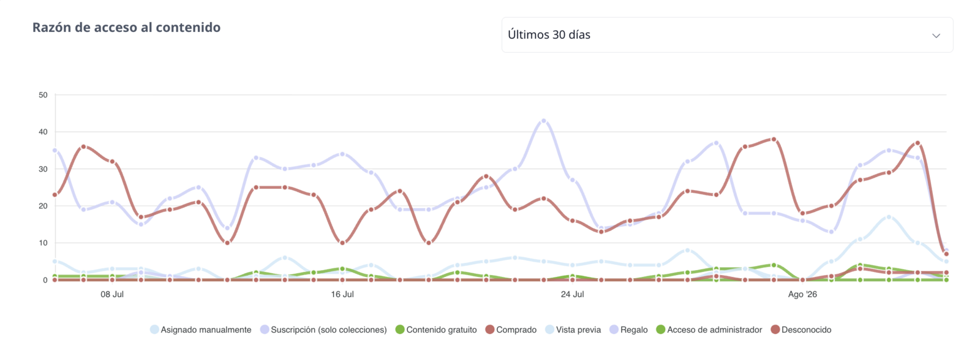Toggle the Regalo legend entry

(x=628, y=330)
